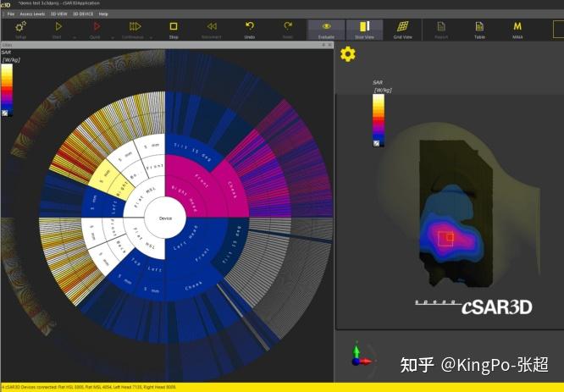Image resolution: width=564 pixels, height=392 pixels.
Task: Click the SAR [W/kg] label in 3D view
Action: tap(382, 86)
